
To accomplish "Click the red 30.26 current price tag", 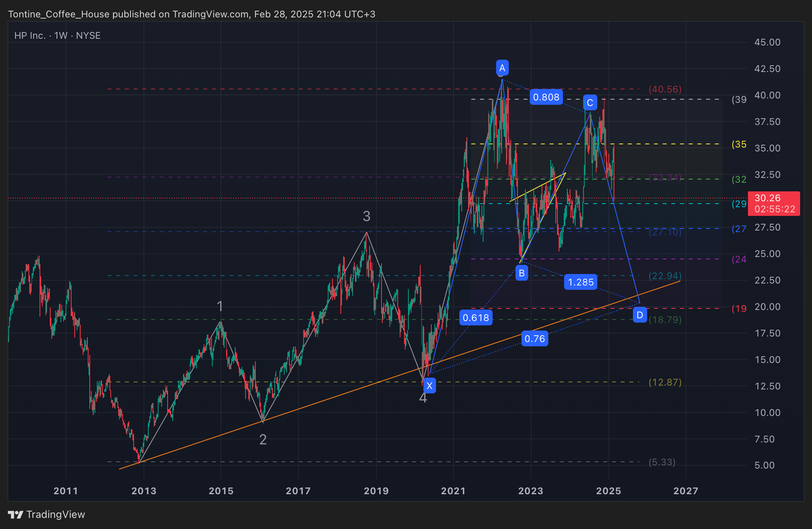I will click(x=774, y=204).
